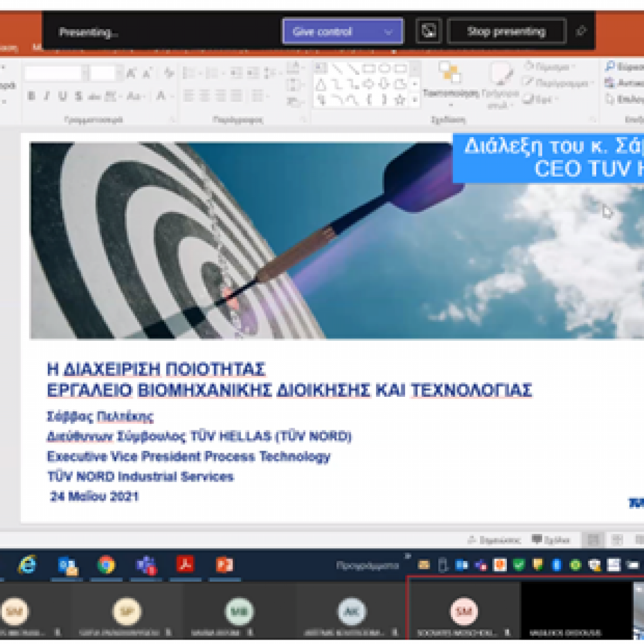This screenshot has width=644, height=644.
Task: Open the text direction option
Action: [x=294, y=67]
